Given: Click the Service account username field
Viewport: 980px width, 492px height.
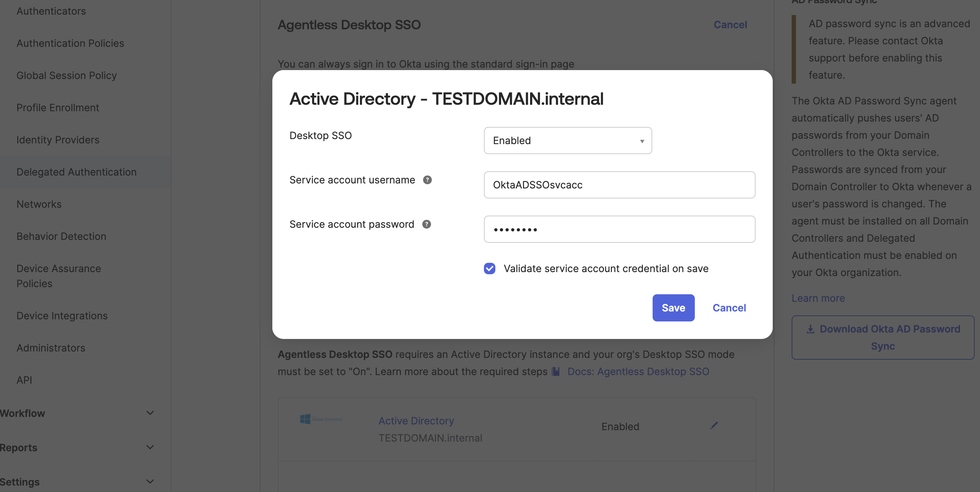Looking at the screenshot, I should pos(619,185).
